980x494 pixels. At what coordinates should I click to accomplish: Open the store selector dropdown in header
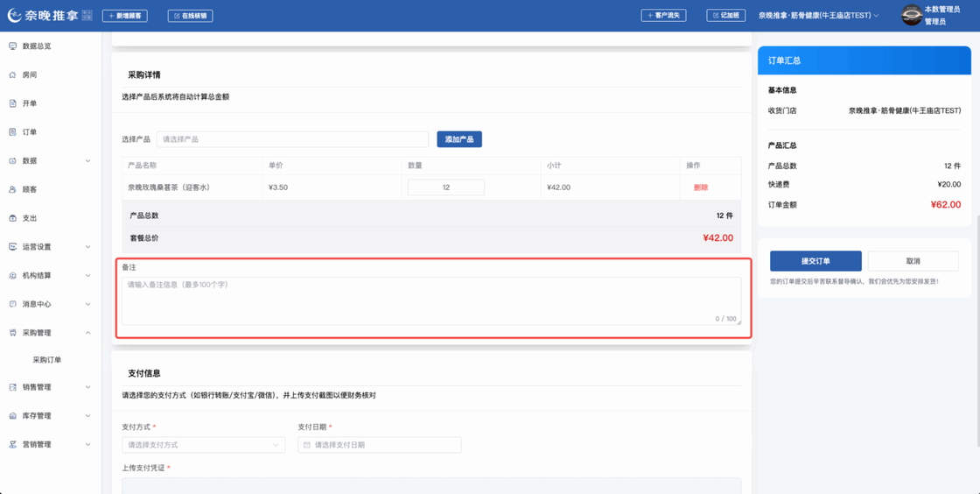click(820, 16)
